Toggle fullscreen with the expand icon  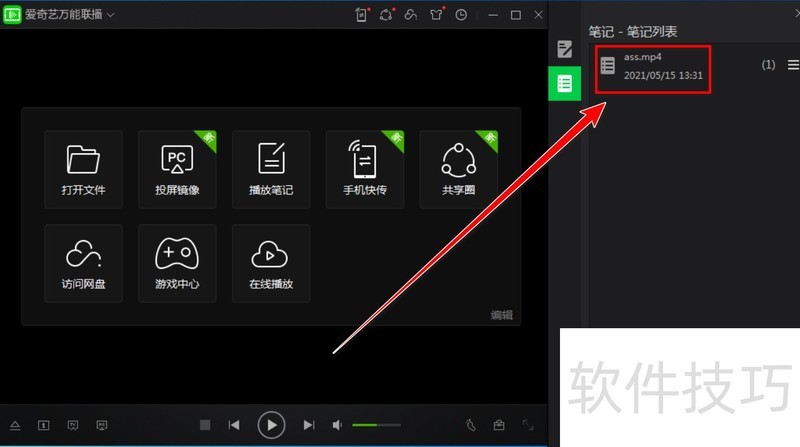click(x=528, y=425)
